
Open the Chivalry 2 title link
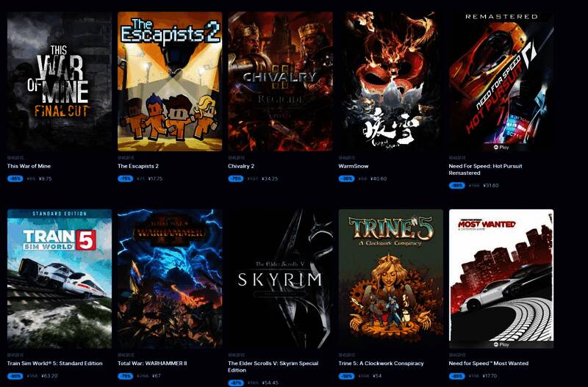click(241, 166)
